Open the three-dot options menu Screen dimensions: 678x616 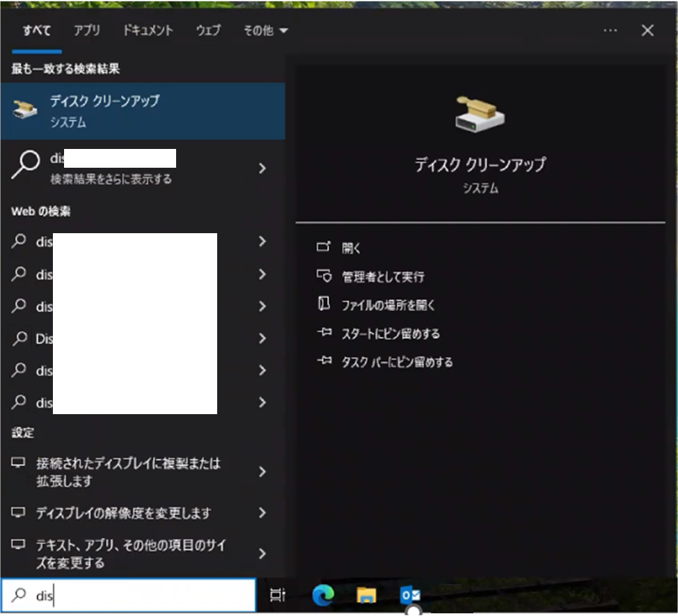(x=610, y=31)
